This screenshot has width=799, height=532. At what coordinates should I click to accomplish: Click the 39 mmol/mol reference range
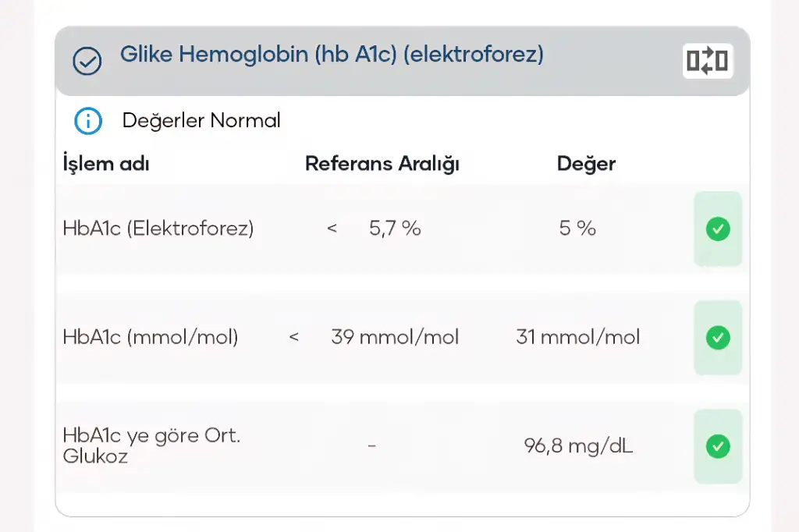pyautogui.click(x=395, y=337)
